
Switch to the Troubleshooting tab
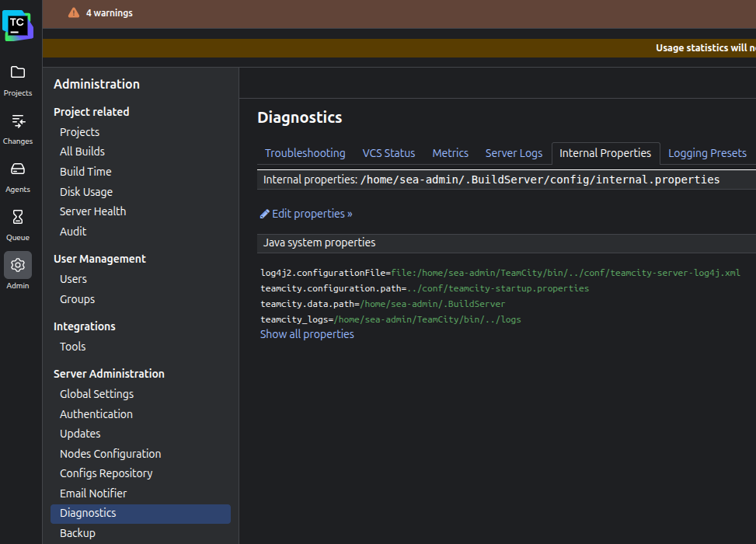coord(305,153)
